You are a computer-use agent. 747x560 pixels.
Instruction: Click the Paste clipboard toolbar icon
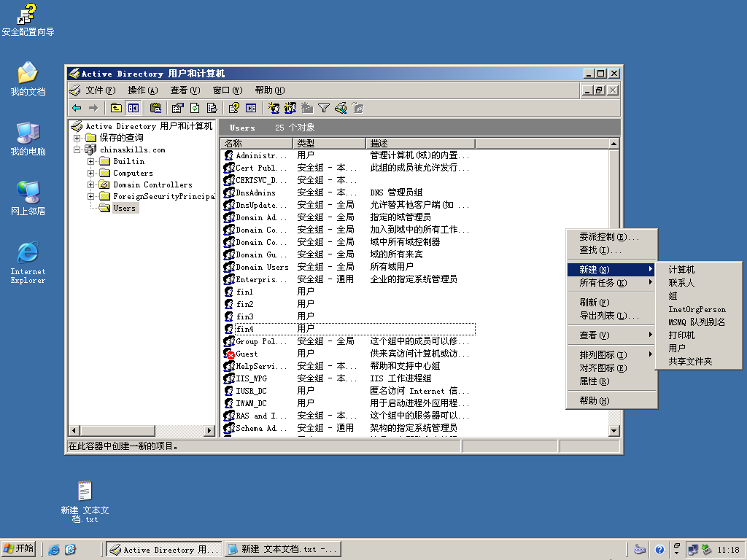(155, 108)
